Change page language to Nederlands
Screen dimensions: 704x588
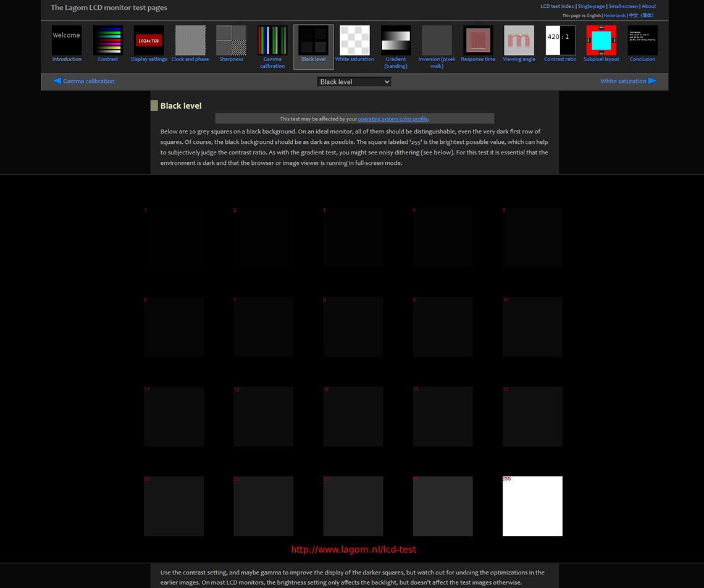[x=614, y=15]
